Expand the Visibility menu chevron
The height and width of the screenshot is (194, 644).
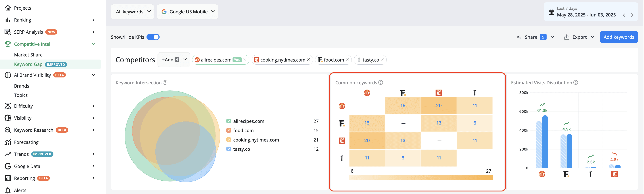click(93, 118)
